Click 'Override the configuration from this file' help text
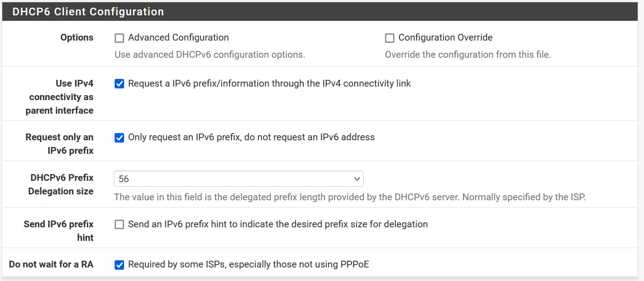This screenshot has height=281, width=644. tap(468, 55)
